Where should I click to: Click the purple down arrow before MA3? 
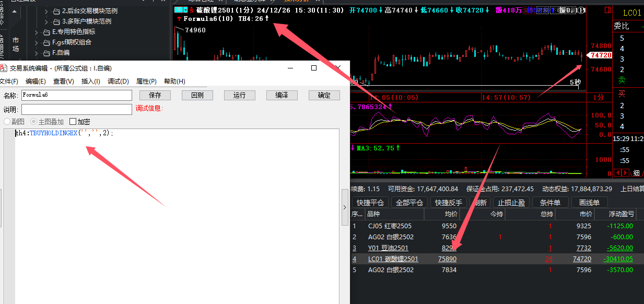(x=353, y=148)
